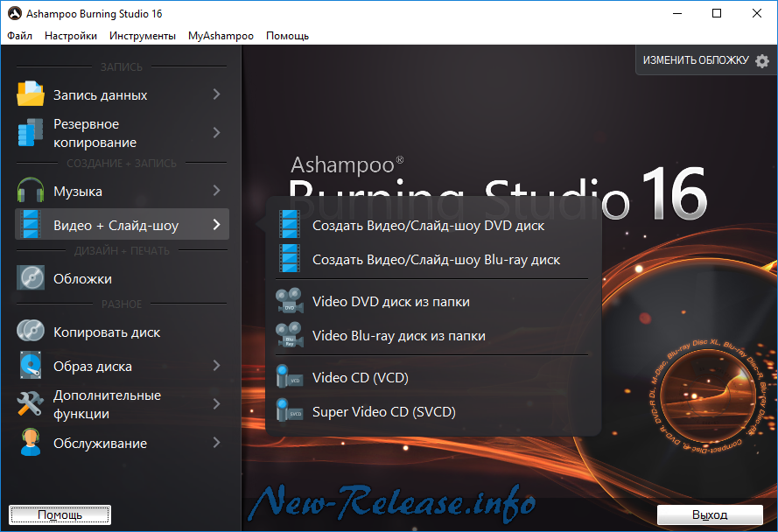This screenshot has height=532, width=778.
Task: Click the VCD camcorder icon
Action: pos(290,376)
